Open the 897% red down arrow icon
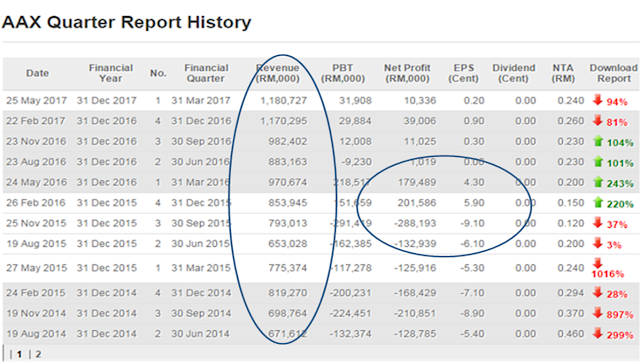Image resolution: width=640 pixels, height=362 pixels. pos(598,313)
